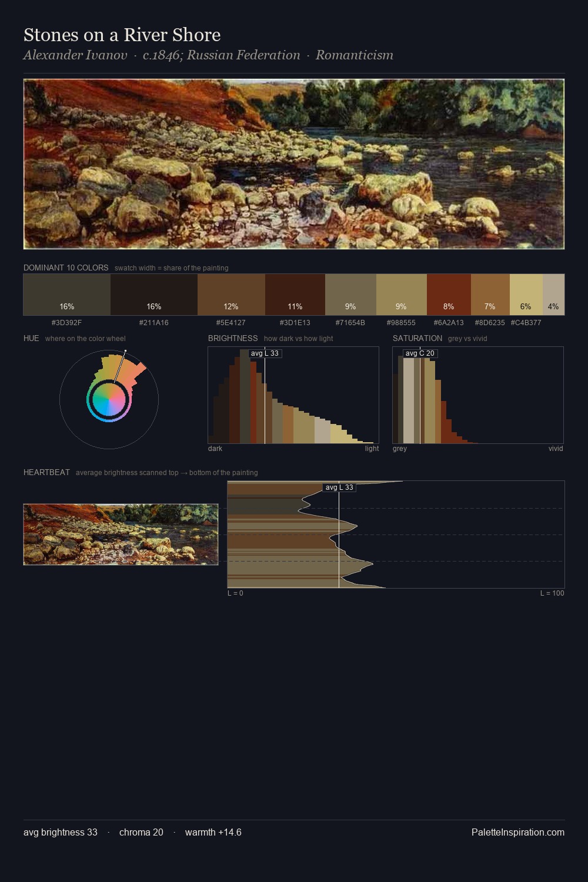Click the L = 100 axis label
The width and height of the screenshot is (588, 882).
tap(552, 593)
